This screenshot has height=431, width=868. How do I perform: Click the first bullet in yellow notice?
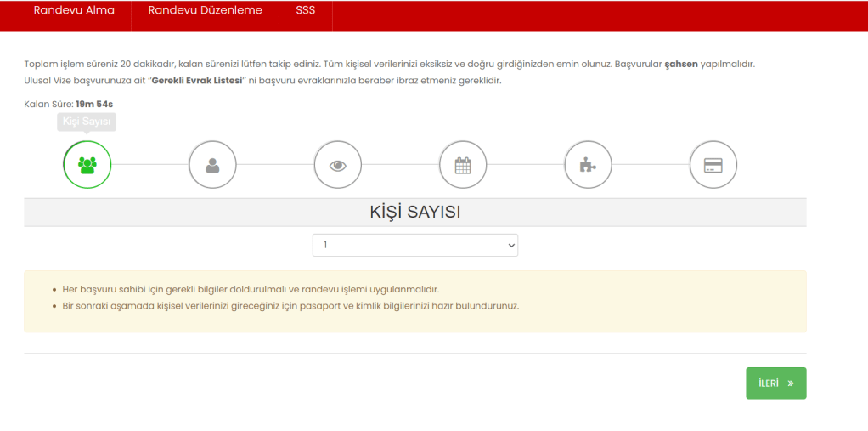pos(251,289)
